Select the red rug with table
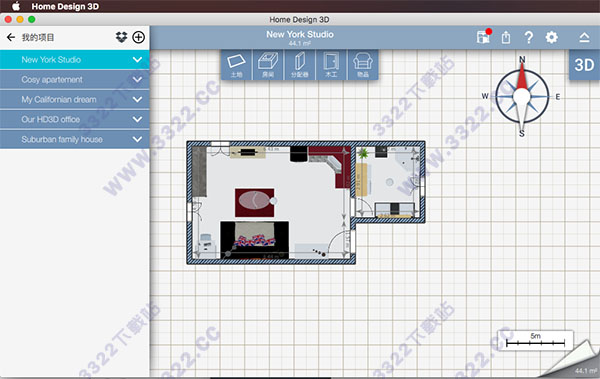This screenshot has height=379, width=600. [x=254, y=203]
